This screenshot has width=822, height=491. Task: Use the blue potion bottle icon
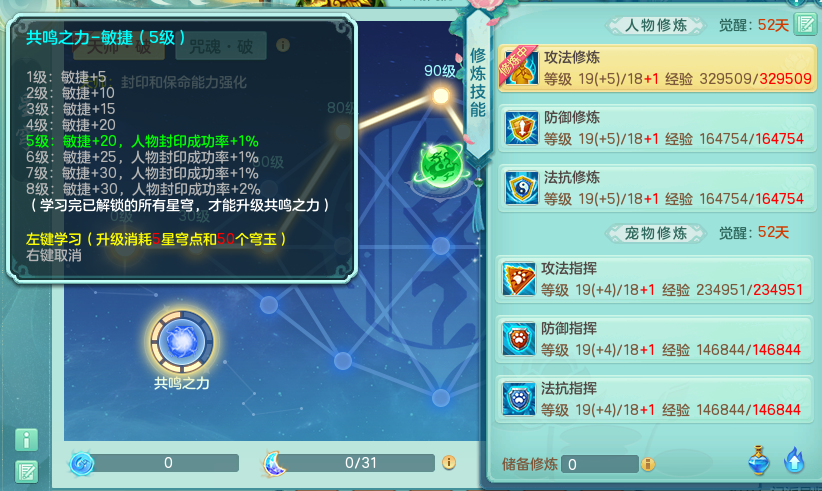pos(759,460)
